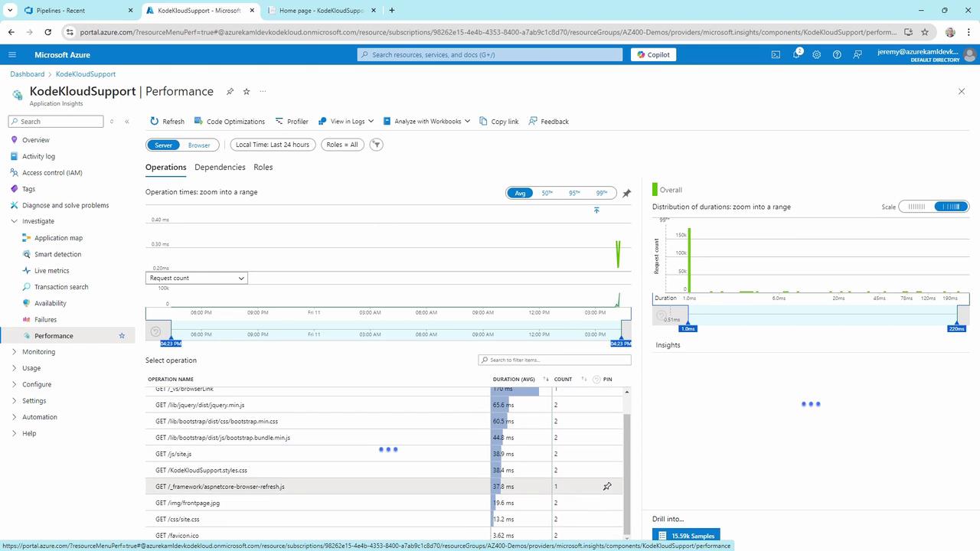Screen dimensions: 980x551
Task: Switch to the Dependencies tab
Action: pyautogui.click(x=220, y=168)
